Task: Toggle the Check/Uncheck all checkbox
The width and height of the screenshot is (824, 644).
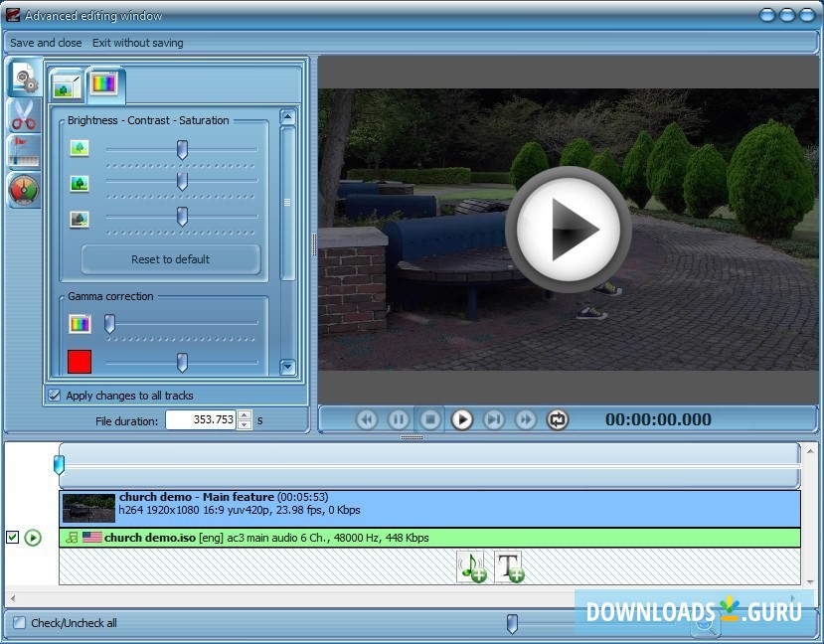Action: click(x=21, y=623)
